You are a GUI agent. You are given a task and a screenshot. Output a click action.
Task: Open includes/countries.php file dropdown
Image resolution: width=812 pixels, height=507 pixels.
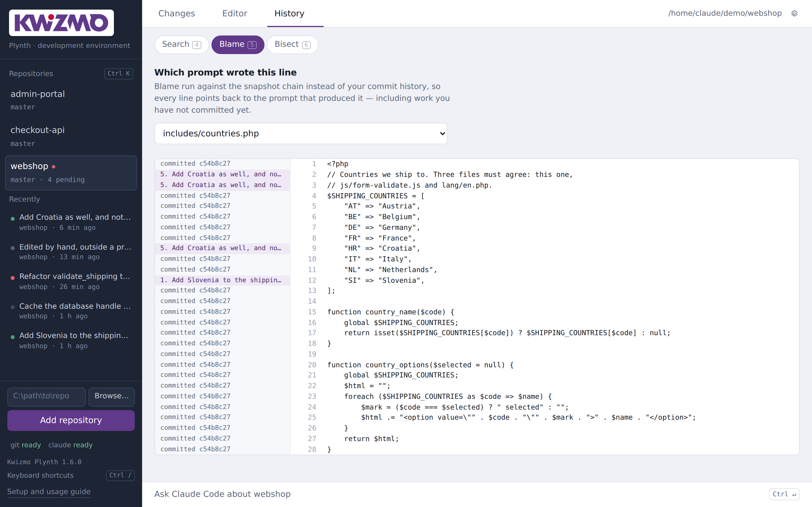pyautogui.click(x=301, y=134)
